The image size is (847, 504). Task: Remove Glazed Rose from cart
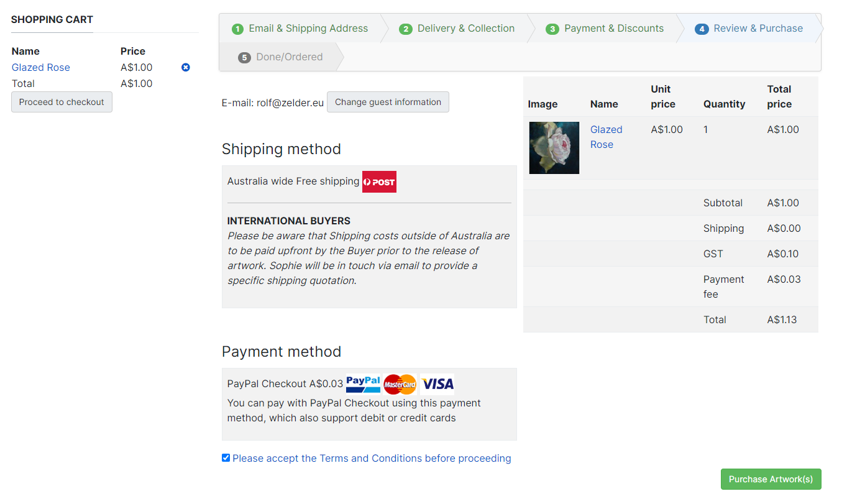pyautogui.click(x=185, y=67)
